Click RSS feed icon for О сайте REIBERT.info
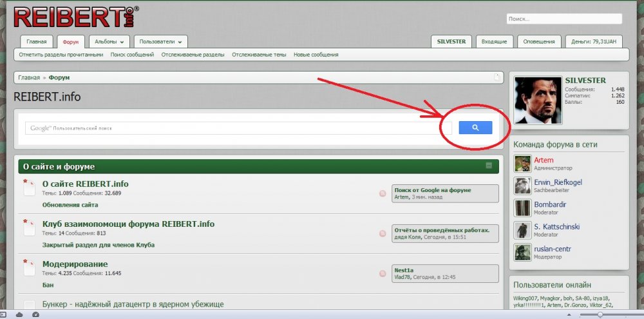 (x=383, y=193)
